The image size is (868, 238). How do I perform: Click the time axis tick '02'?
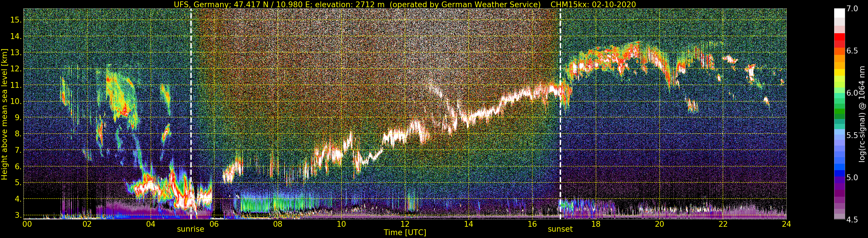pos(87,224)
